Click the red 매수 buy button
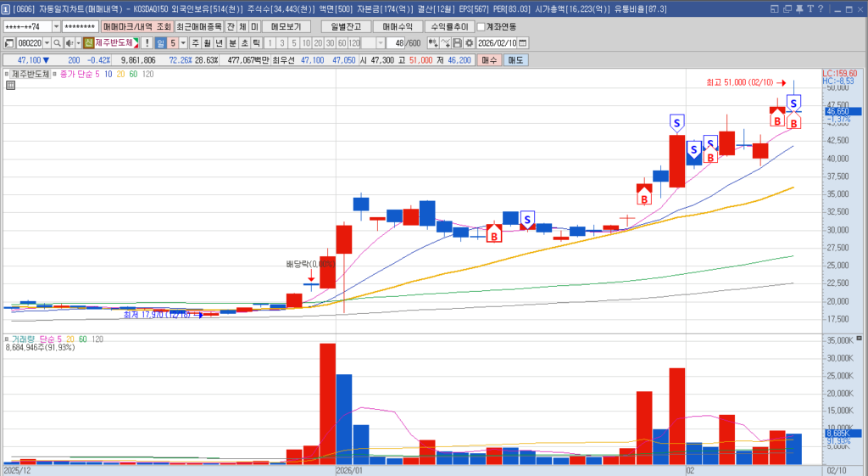Image resolution: width=868 pixels, height=476 pixels. (489, 60)
